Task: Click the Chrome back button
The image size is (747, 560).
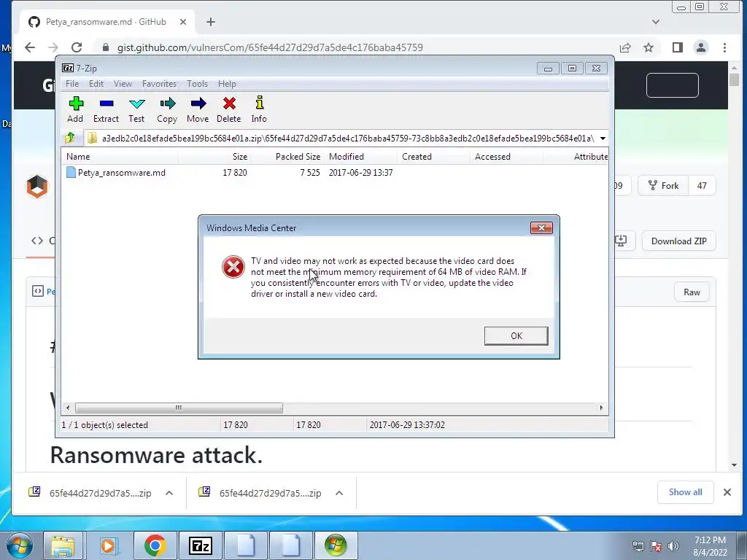Action: pyautogui.click(x=29, y=47)
